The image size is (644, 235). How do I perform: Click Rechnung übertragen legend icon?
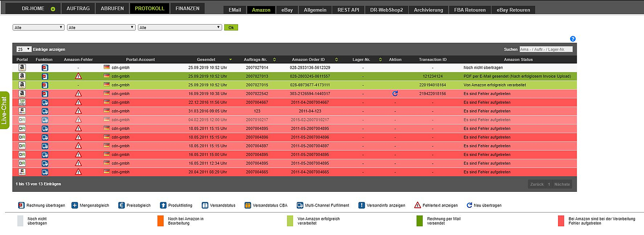pyautogui.click(x=21, y=205)
